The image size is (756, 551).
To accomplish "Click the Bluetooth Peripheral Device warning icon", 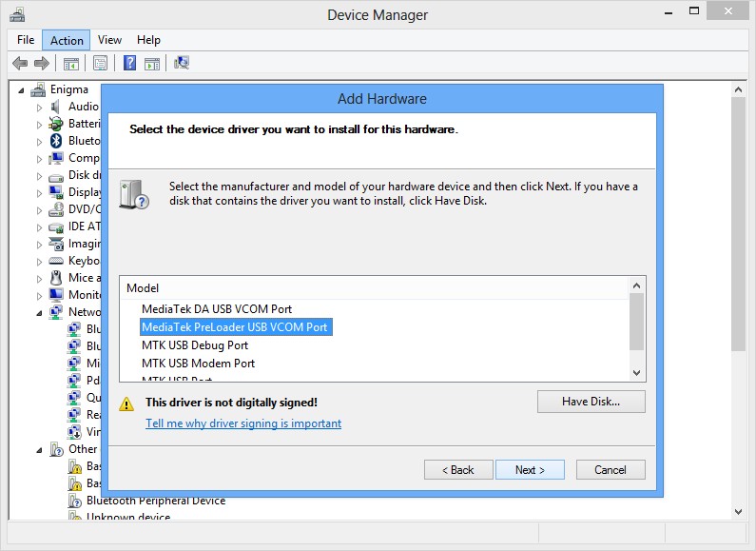I will pos(74,501).
